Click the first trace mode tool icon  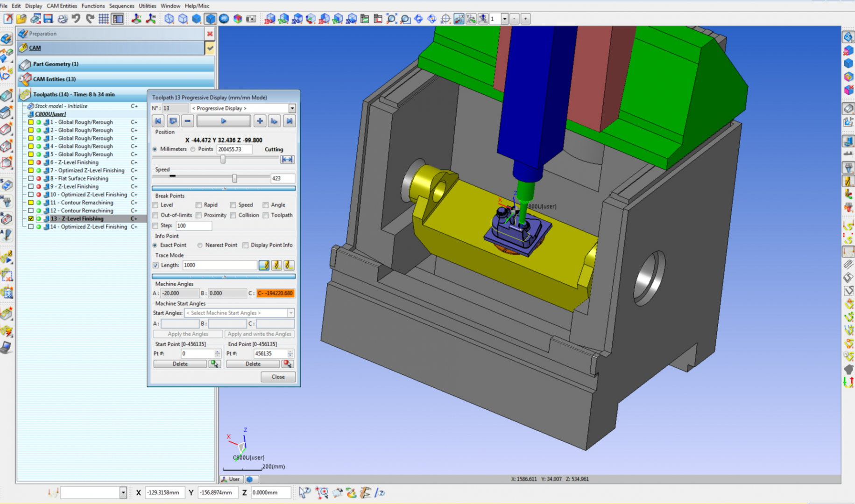pos(264,265)
